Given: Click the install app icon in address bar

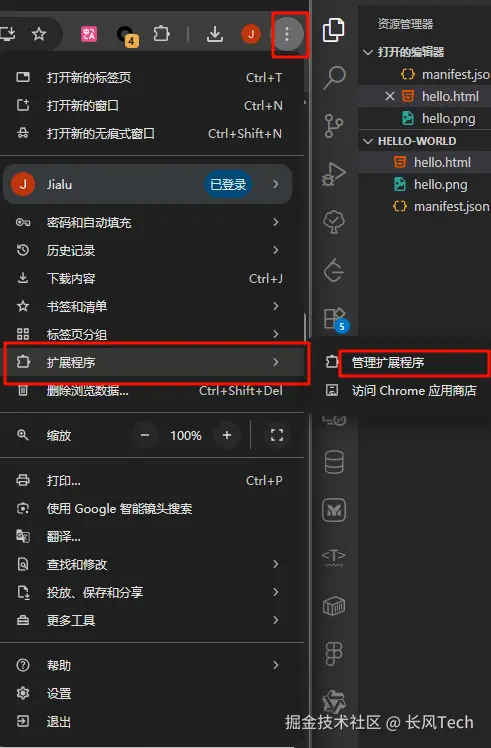Looking at the screenshot, I should point(7,34).
